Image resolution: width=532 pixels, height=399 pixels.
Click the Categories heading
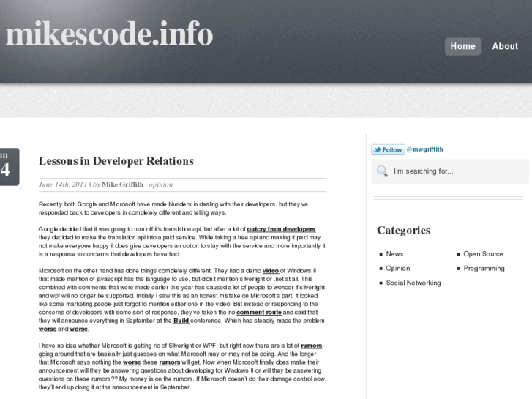[x=404, y=230]
